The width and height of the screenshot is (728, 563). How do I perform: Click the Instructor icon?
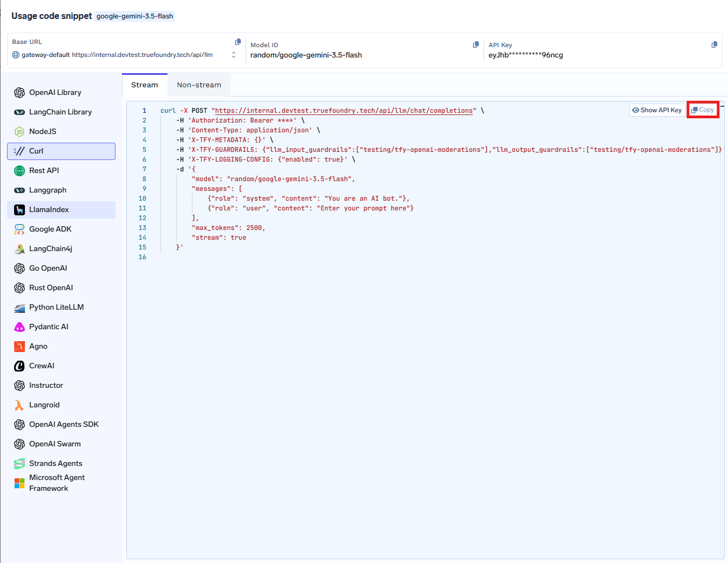(20, 386)
